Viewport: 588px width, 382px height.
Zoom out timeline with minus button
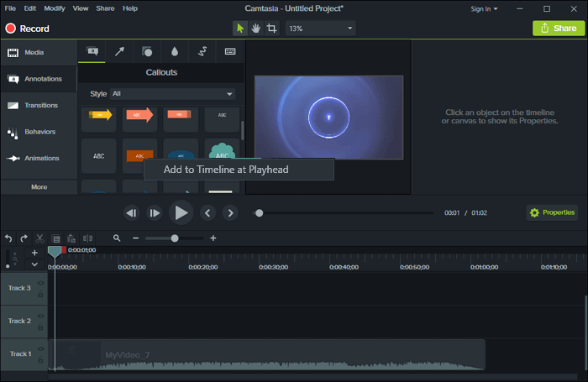point(136,238)
